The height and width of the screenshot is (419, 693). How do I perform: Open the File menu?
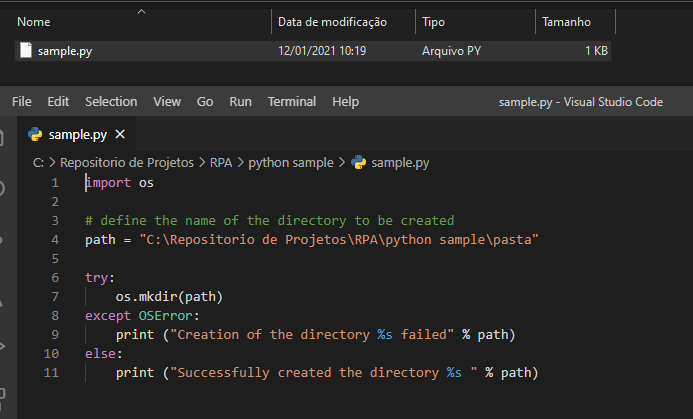pos(22,102)
